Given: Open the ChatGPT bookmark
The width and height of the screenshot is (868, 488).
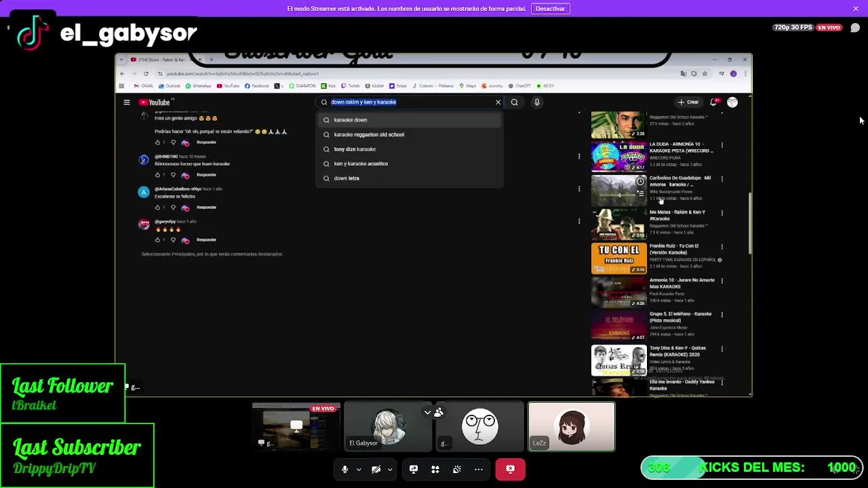Looking at the screenshot, I should [x=519, y=86].
